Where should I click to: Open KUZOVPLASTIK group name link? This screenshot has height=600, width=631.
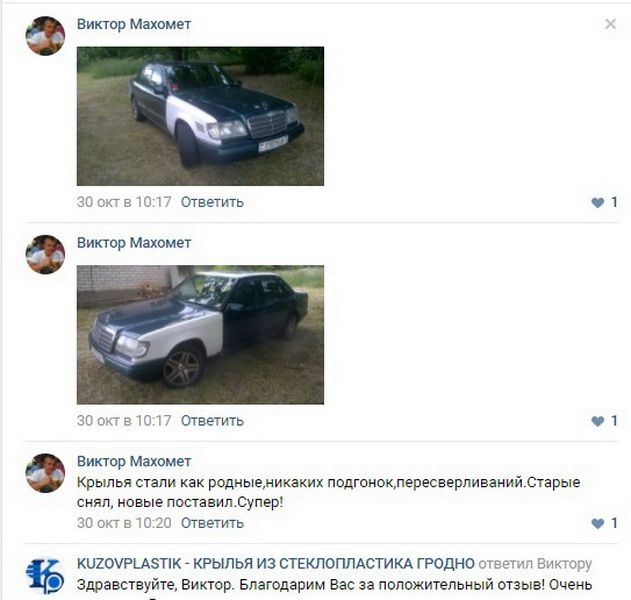pyautogui.click(x=276, y=563)
